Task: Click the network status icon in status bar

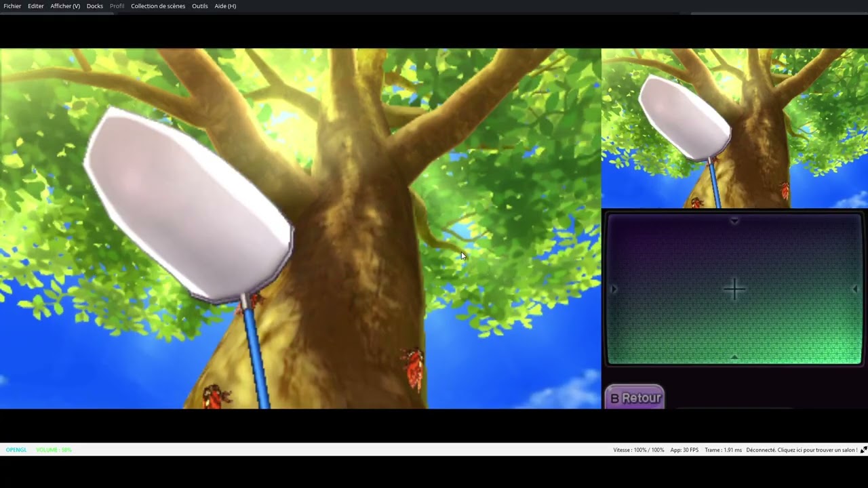Action: click(x=864, y=450)
